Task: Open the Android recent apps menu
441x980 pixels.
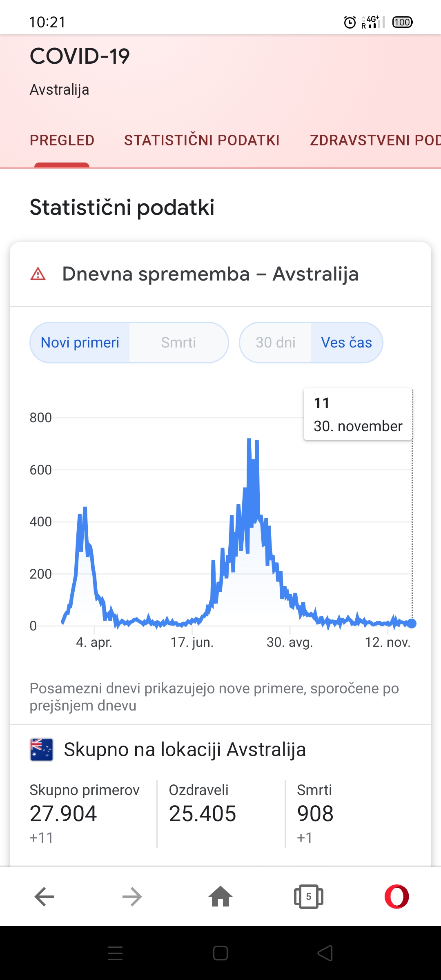Action: [115, 953]
